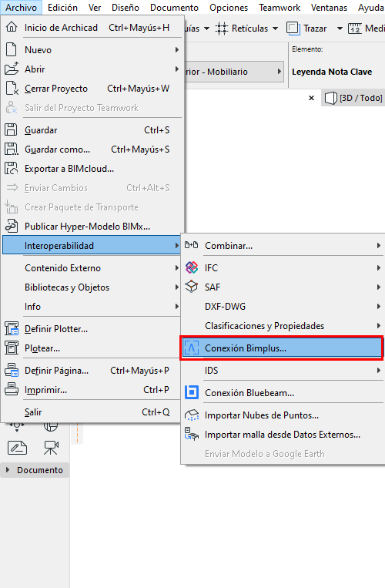Screen dimensions: 385x588
Task: Choose Salir to quit Archicad
Action: pyautogui.click(x=92, y=412)
